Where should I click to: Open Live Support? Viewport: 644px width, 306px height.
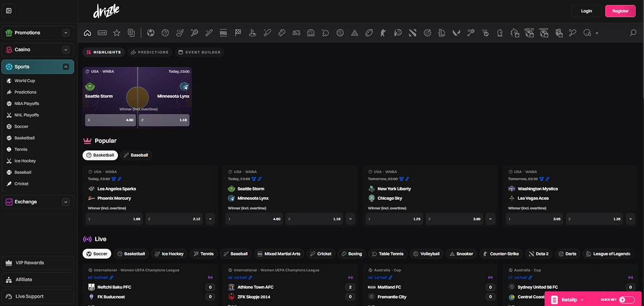coord(37,296)
